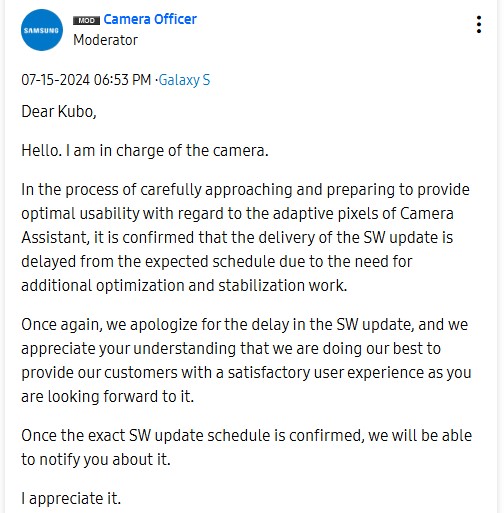Click line starting 'appreciate your understanding'
Viewport: 504px width, 513px height.
[231, 349]
